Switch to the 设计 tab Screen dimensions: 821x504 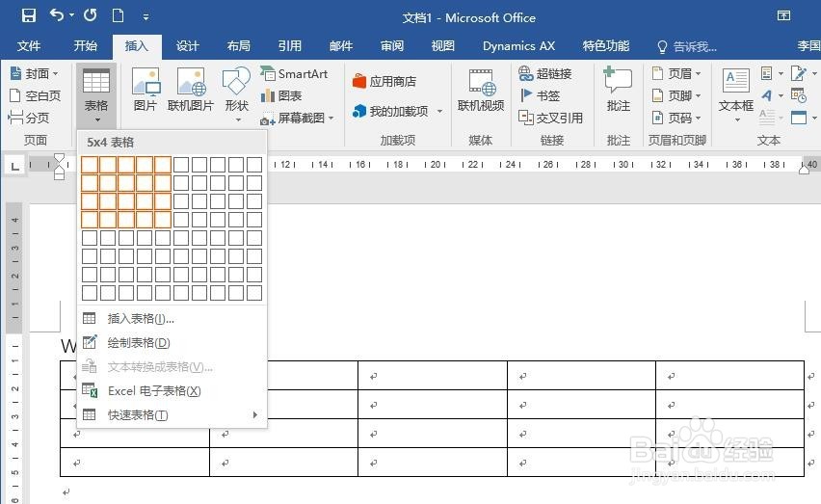coord(188,46)
